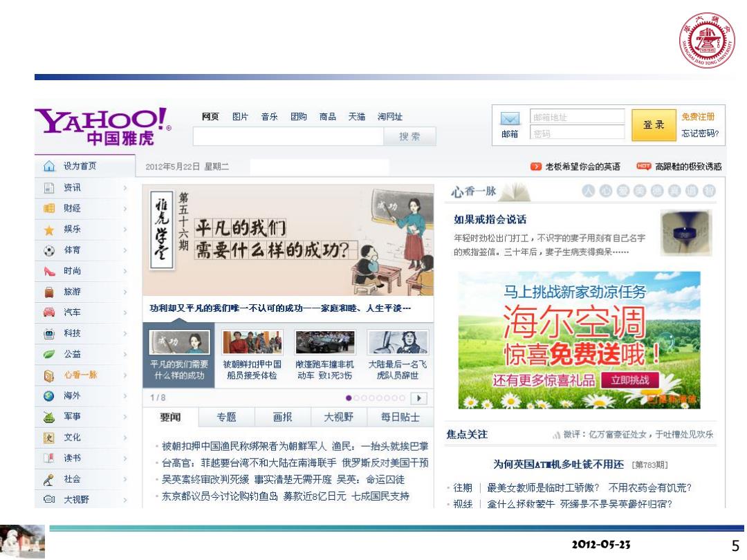This screenshot has width=747, height=560.
Task: Expand the 汽车 category arrow
Action: pos(124,313)
